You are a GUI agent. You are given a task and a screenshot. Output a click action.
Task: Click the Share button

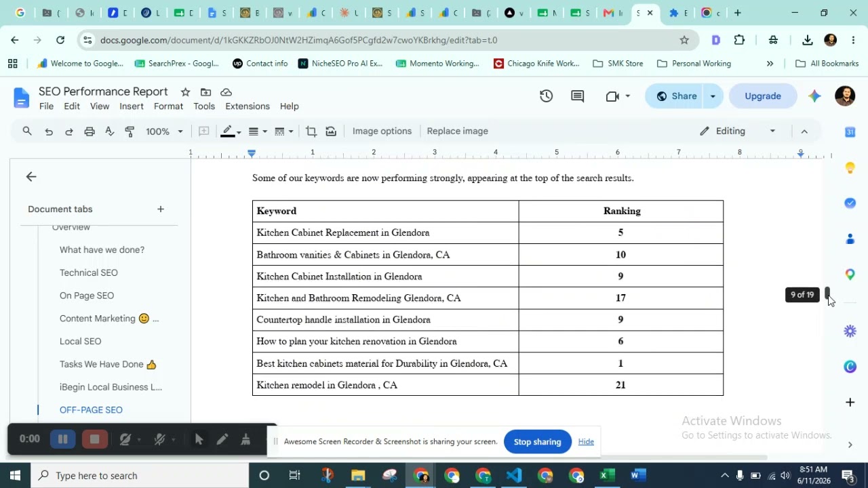(675, 96)
